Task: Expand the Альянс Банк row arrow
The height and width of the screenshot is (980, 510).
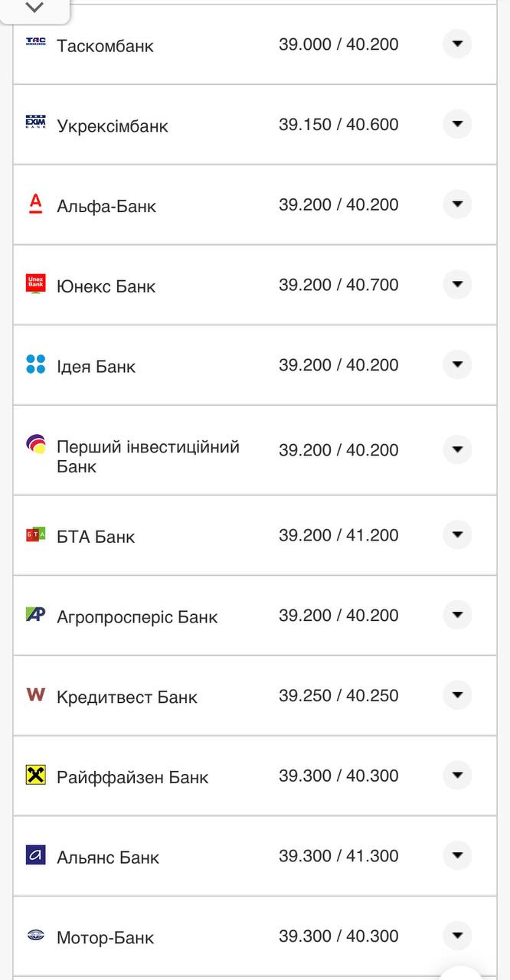Action: tap(457, 855)
